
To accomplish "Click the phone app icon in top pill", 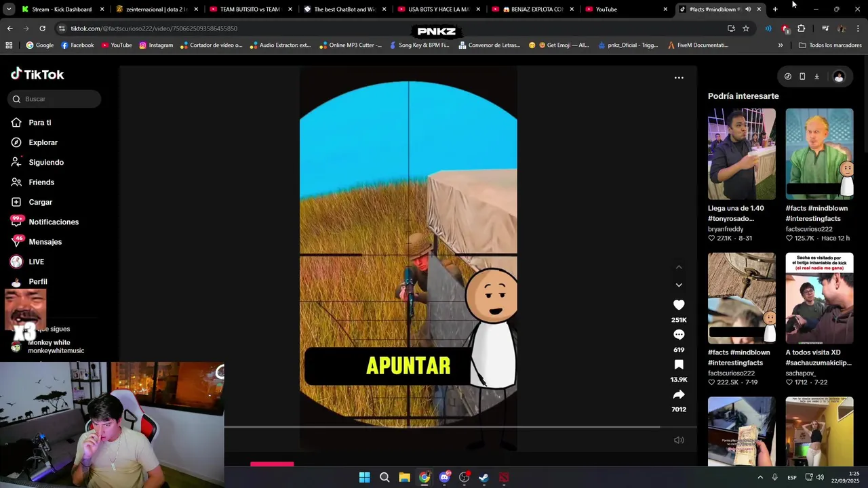I will (x=802, y=77).
